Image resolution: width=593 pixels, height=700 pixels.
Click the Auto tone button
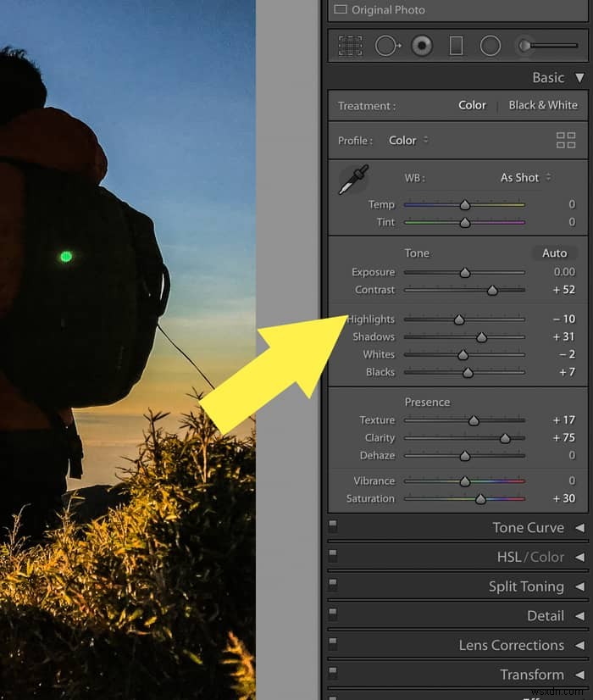(x=554, y=253)
